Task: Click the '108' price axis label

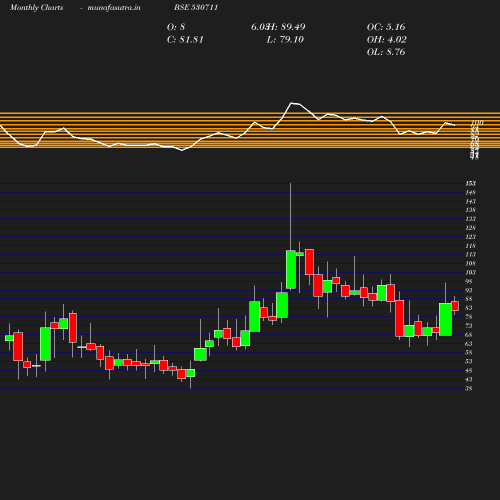Action: tap(470, 264)
